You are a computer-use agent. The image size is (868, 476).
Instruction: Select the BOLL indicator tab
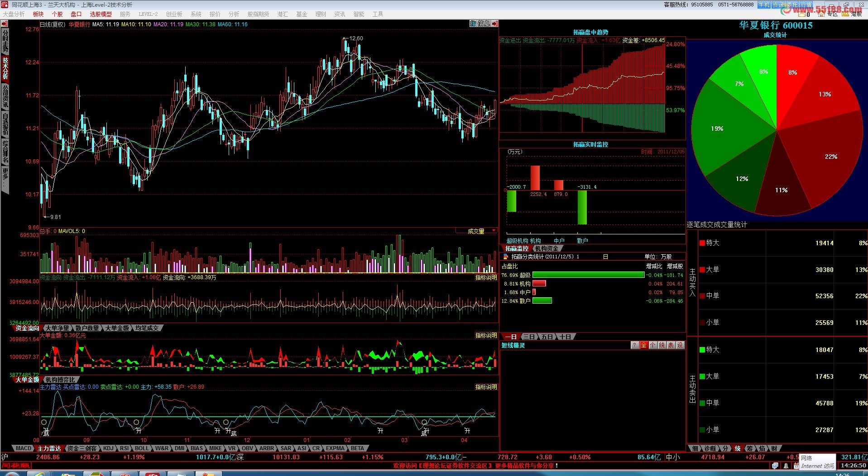(x=142, y=448)
